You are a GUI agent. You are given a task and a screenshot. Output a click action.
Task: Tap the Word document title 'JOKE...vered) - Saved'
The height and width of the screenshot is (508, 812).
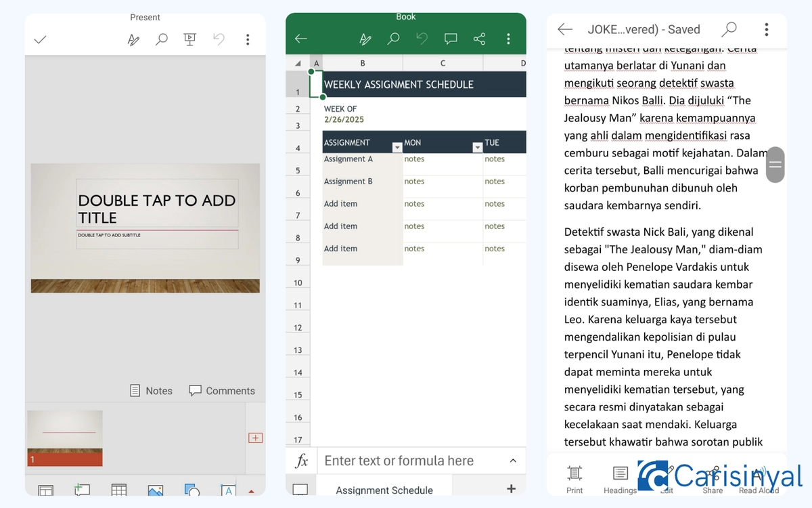[x=644, y=29]
